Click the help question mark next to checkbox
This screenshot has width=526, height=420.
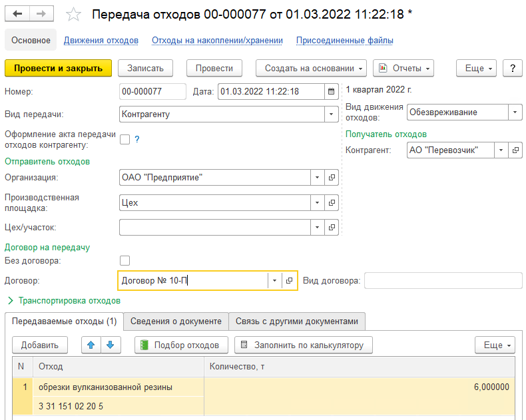(x=137, y=139)
